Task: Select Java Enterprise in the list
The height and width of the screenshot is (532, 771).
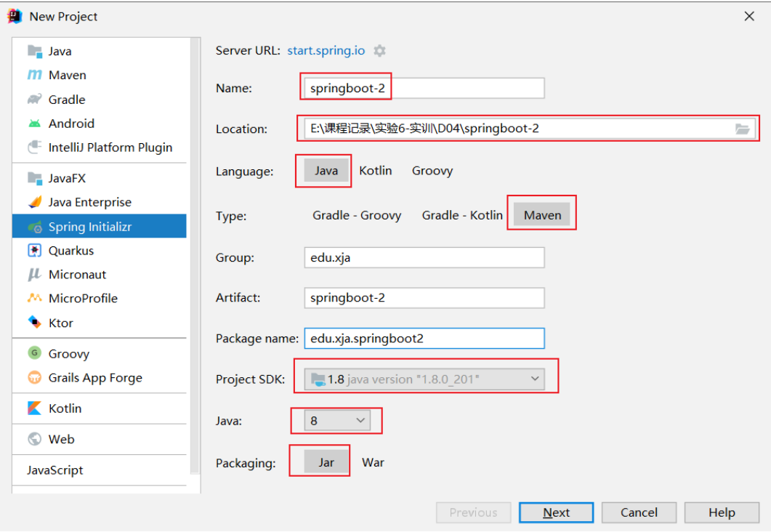Action: (x=100, y=202)
